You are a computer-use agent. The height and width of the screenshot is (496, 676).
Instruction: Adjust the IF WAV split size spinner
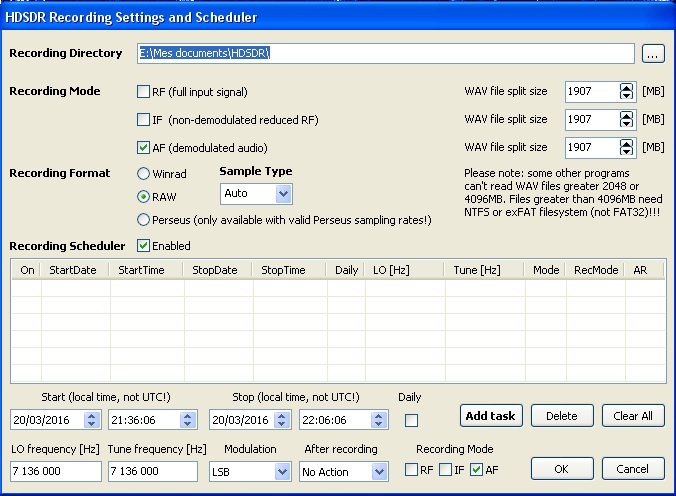click(626, 119)
